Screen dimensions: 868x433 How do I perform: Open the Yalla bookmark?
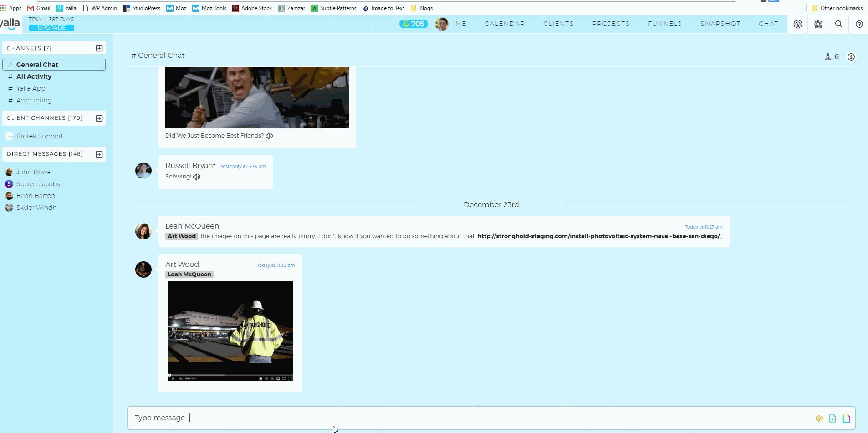(x=66, y=8)
